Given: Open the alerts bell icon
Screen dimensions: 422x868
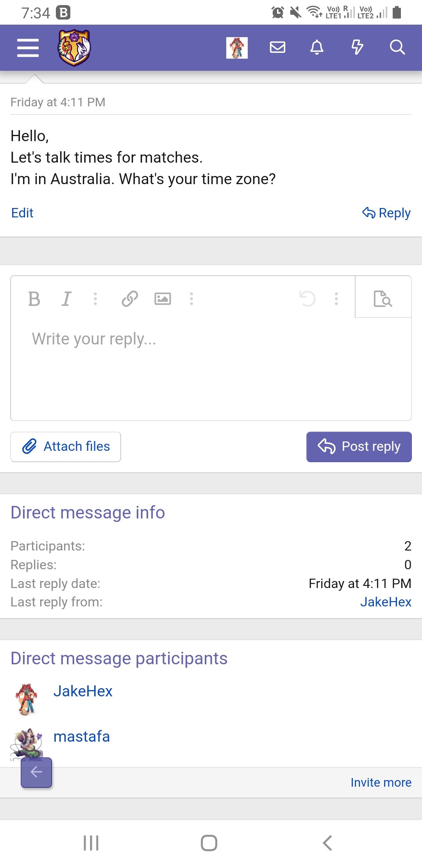Looking at the screenshot, I should 317,48.
